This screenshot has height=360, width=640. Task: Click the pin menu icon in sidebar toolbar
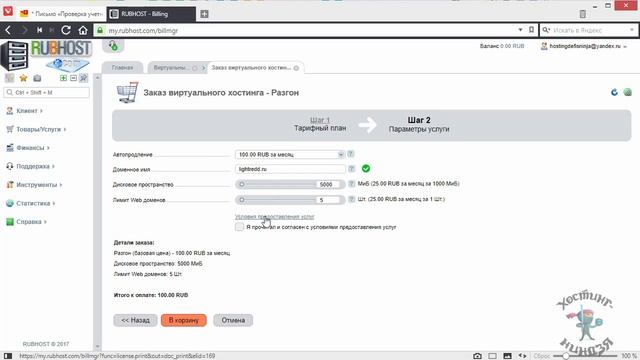coord(84,78)
